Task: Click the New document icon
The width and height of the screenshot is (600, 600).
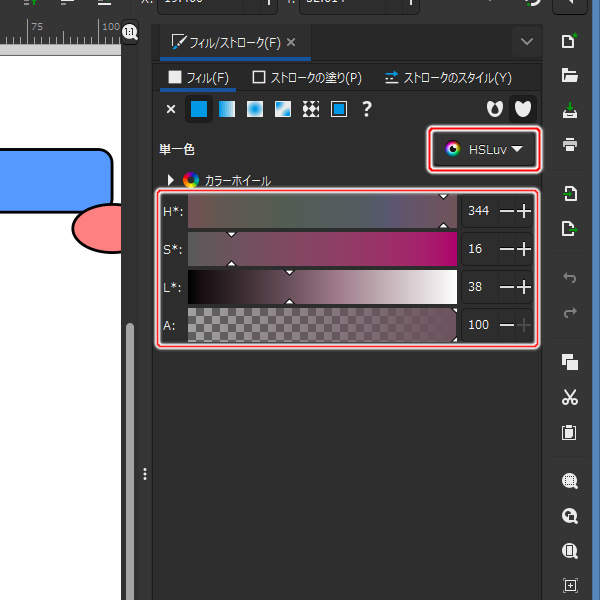Action: (x=569, y=41)
